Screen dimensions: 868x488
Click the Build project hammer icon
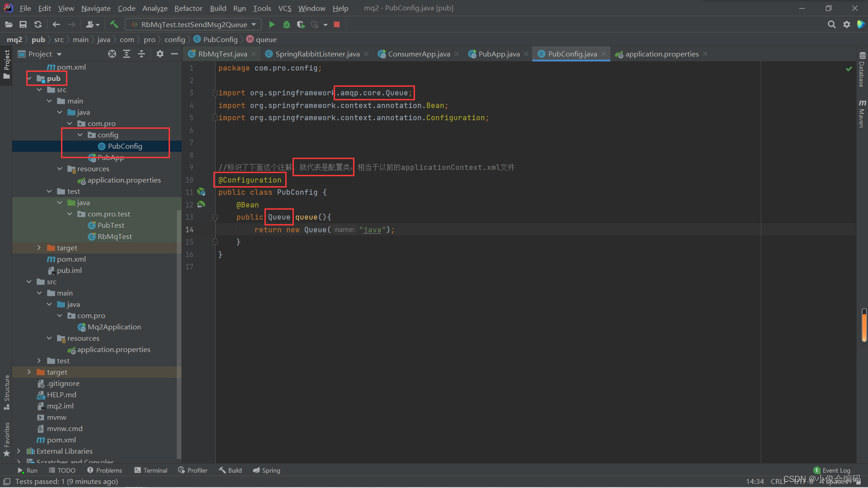click(114, 24)
